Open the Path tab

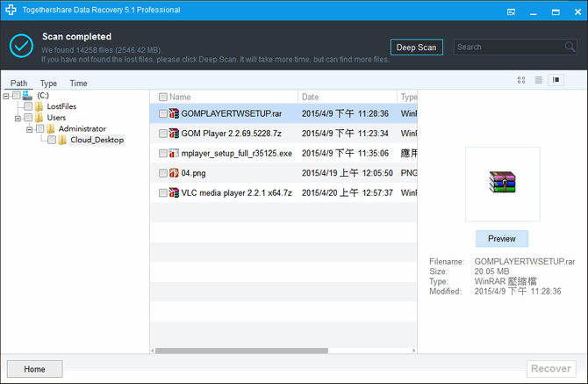(x=18, y=83)
